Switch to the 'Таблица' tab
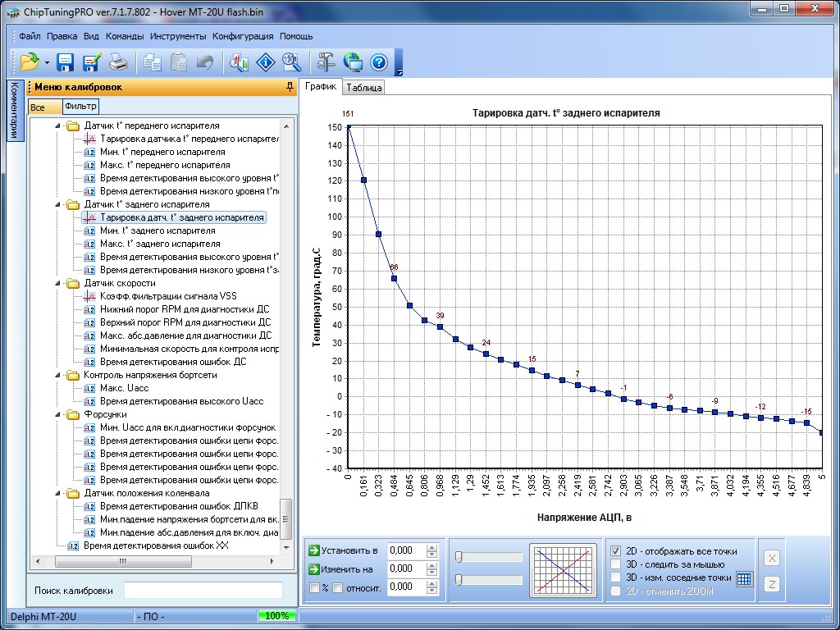 coord(363,88)
